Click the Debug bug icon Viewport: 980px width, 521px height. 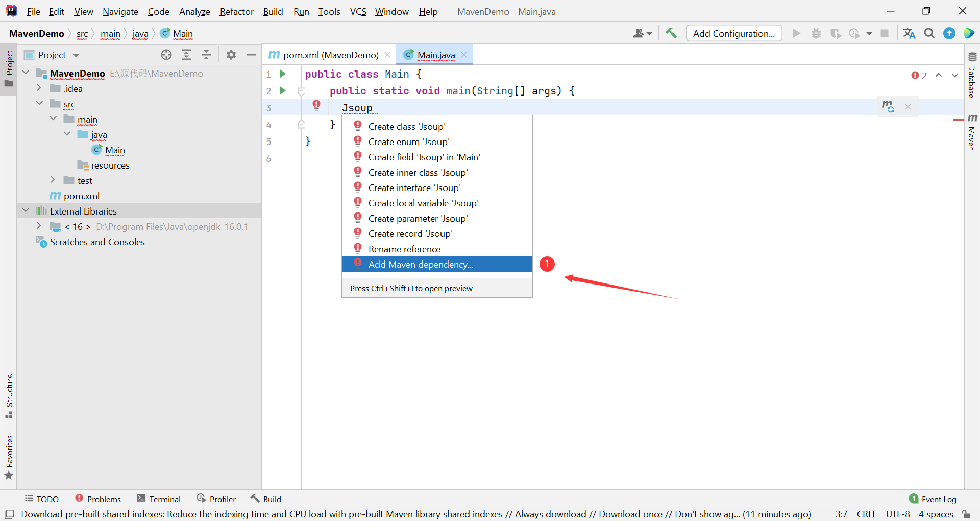[816, 33]
